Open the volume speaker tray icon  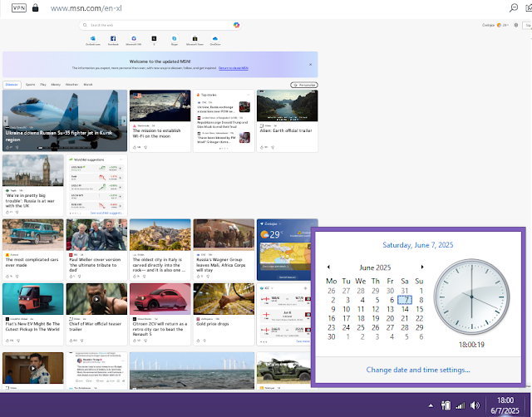click(475, 405)
